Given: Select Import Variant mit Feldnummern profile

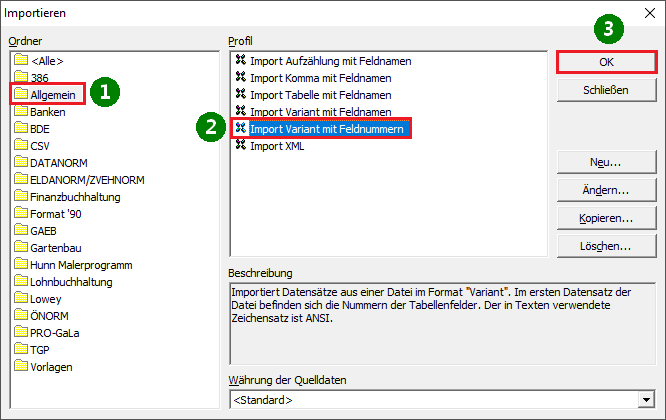Looking at the screenshot, I should point(328,129).
